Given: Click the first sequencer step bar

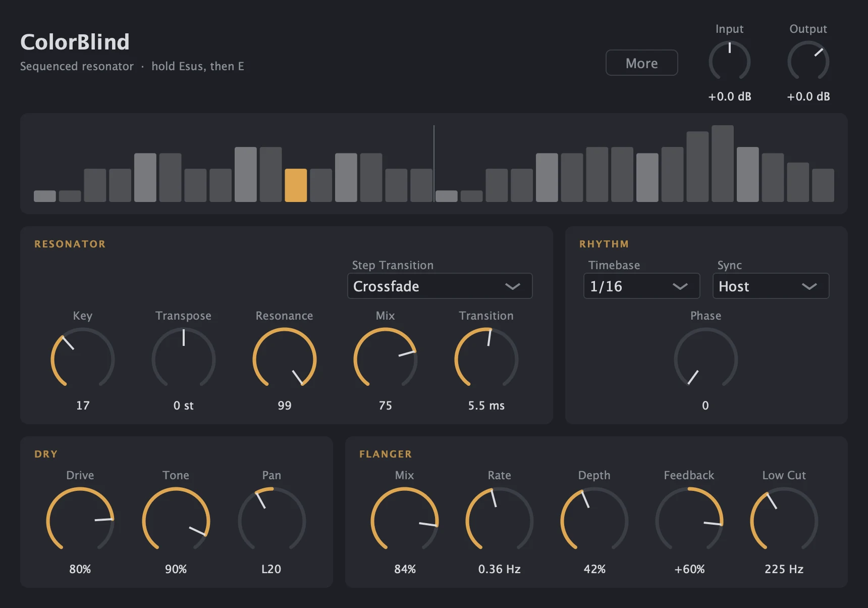Looking at the screenshot, I should (45, 196).
